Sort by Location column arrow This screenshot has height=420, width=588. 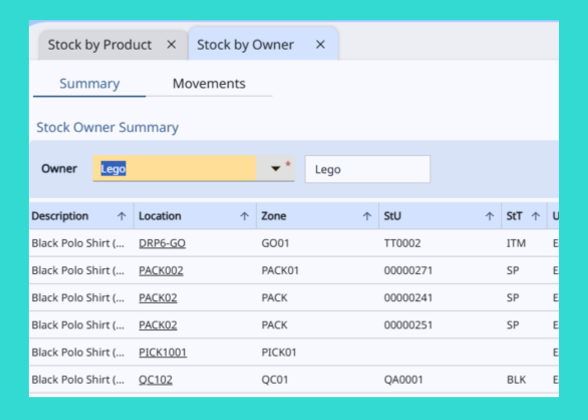coord(244,216)
